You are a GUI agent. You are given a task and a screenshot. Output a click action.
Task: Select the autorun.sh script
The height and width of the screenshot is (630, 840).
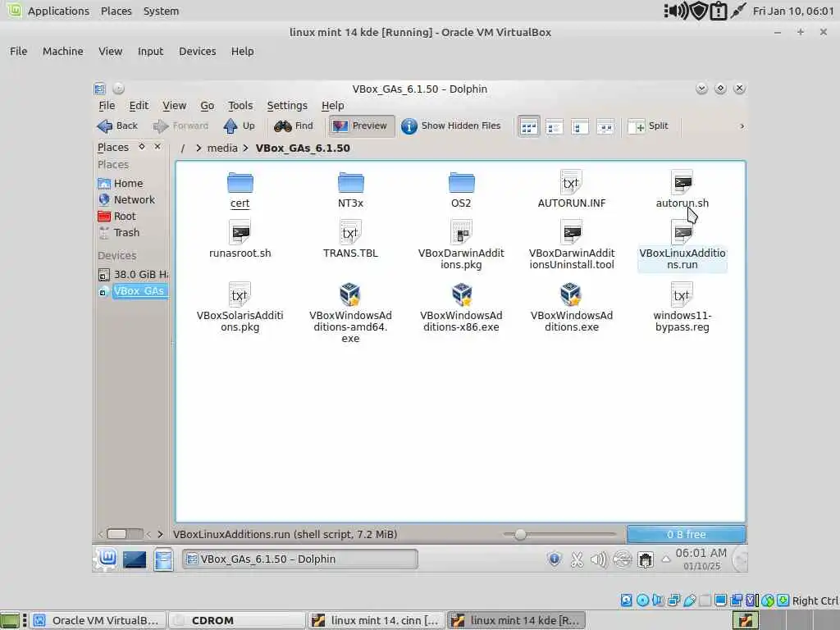coord(682,190)
